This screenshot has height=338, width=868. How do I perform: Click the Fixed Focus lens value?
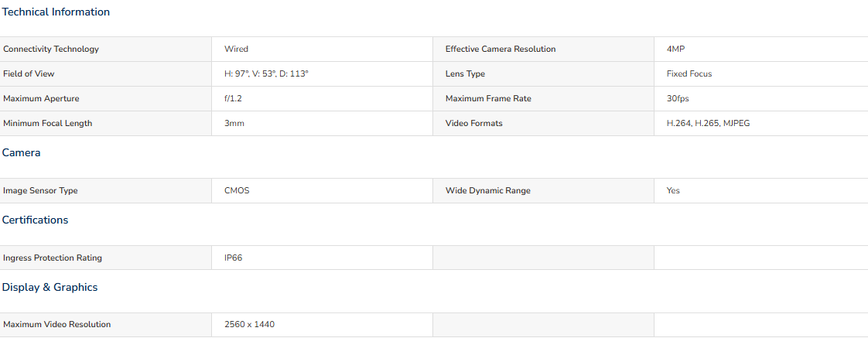click(x=689, y=74)
